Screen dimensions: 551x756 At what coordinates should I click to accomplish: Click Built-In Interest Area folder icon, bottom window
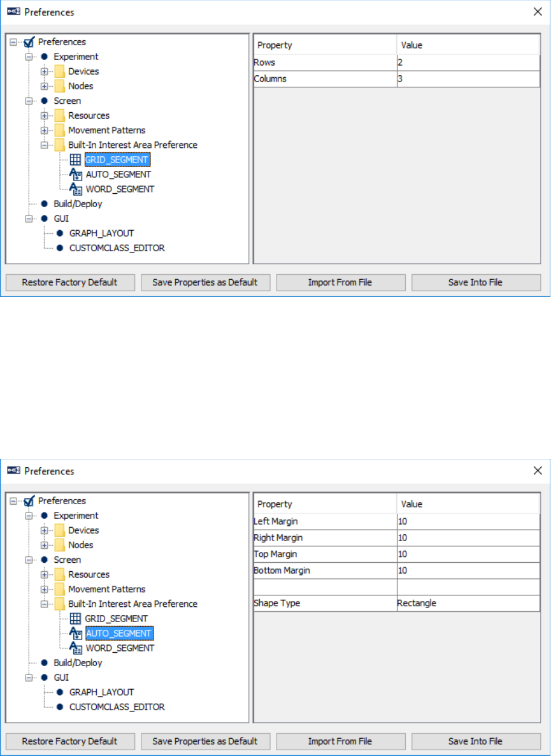tap(60, 604)
